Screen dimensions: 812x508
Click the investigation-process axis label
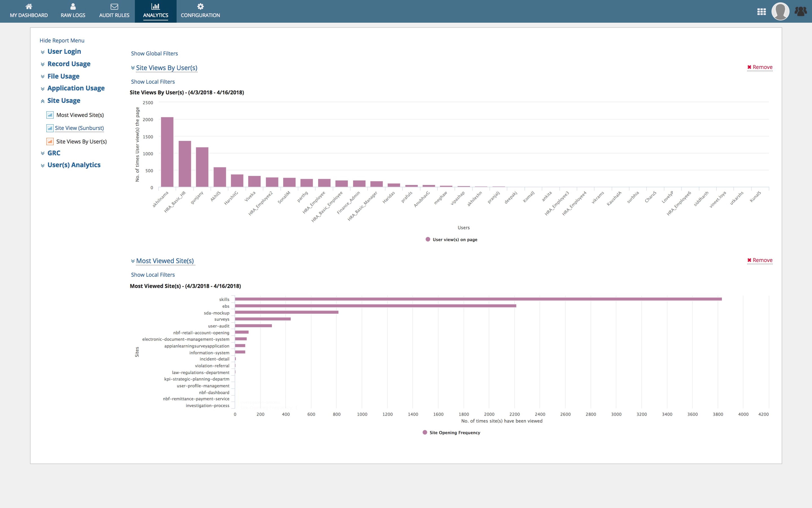(208, 406)
